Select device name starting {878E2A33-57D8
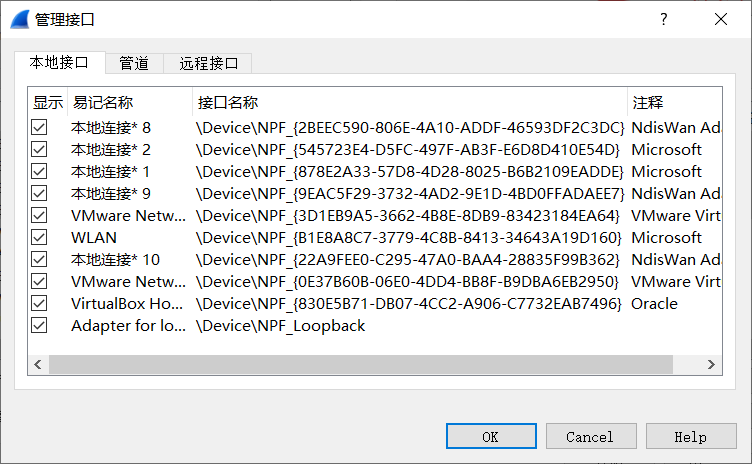Screen dimensions: 752x464 pos(410,172)
